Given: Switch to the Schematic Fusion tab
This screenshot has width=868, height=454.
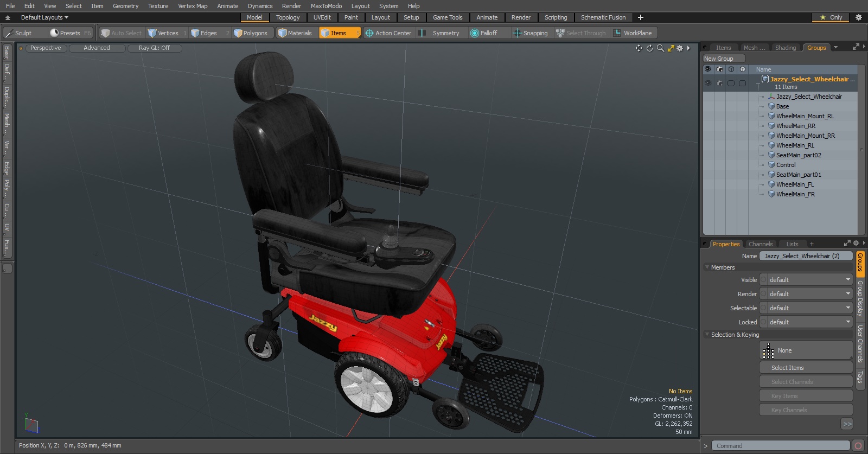Looking at the screenshot, I should [603, 17].
